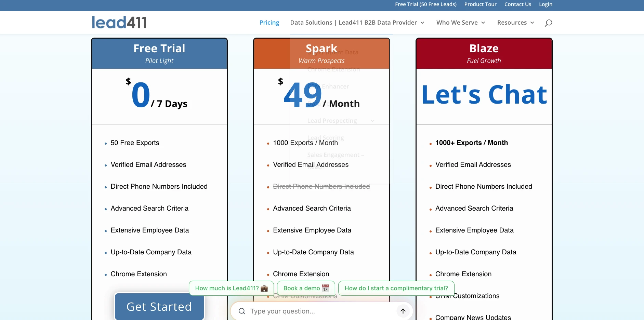Click Get Started button
The image size is (644, 320).
coord(159,307)
